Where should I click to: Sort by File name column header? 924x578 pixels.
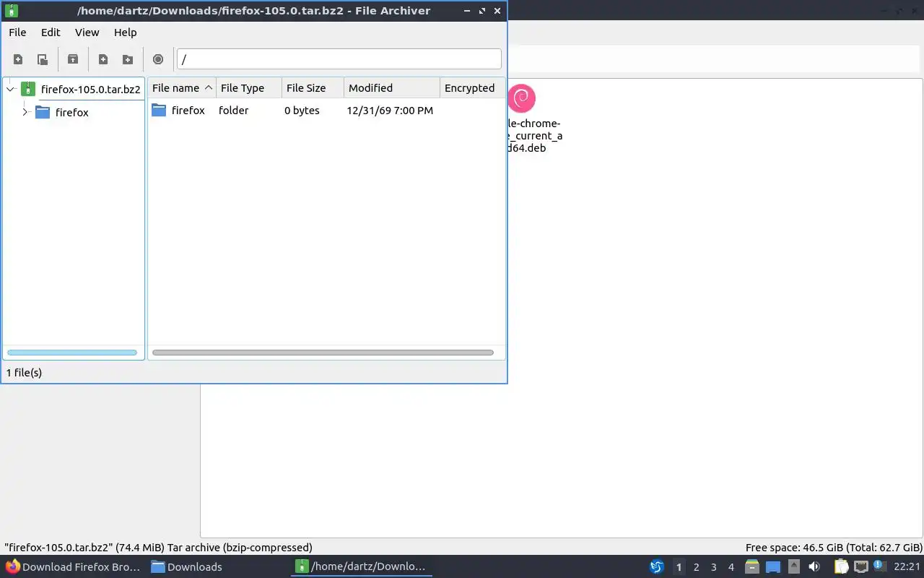point(182,88)
